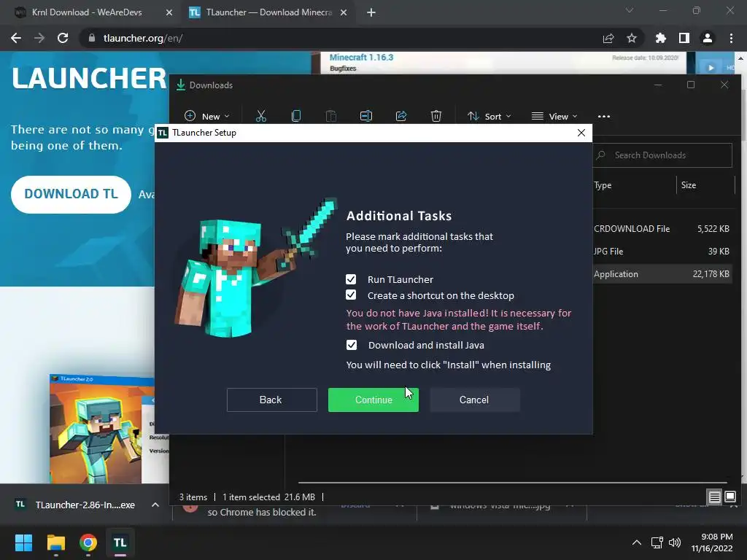The width and height of the screenshot is (747, 560).
Task: Open a new Chrome tab
Action: point(371,13)
